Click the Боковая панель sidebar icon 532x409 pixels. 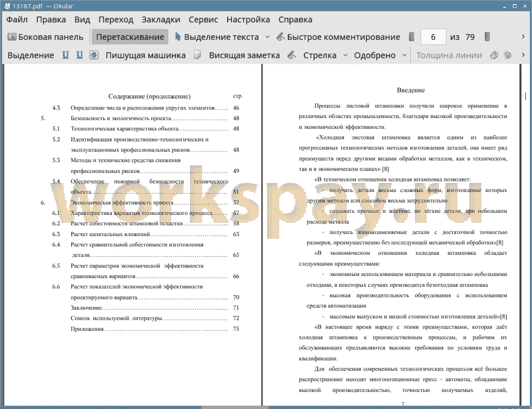(x=12, y=37)
